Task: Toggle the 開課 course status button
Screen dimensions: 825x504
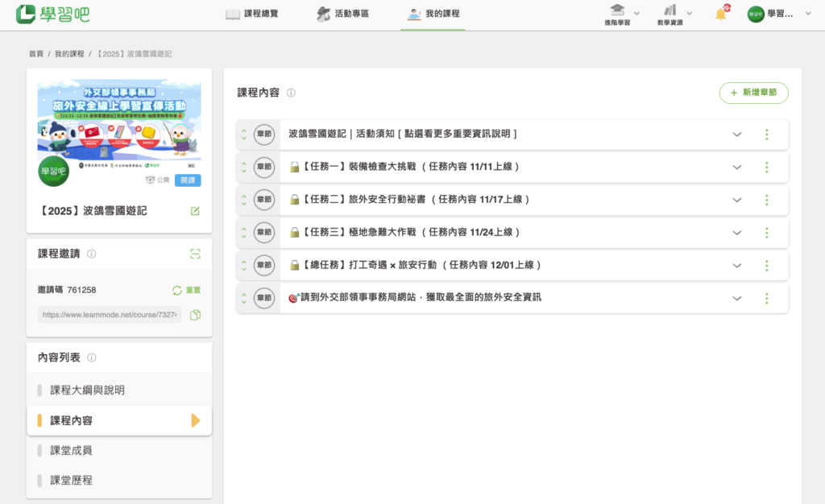Action: 188,180
